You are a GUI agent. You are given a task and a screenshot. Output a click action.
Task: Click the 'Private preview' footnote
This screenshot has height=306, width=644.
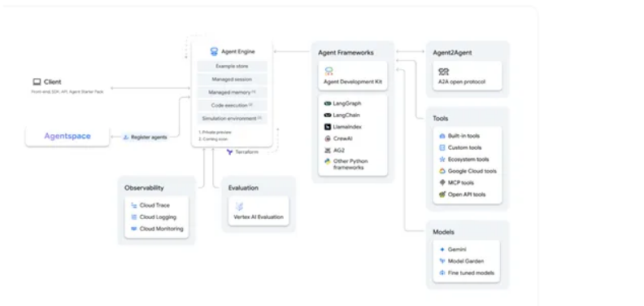click(215, 133)
